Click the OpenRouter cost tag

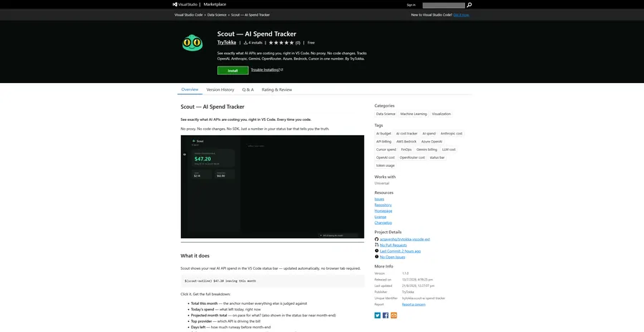tap(412, 157)
